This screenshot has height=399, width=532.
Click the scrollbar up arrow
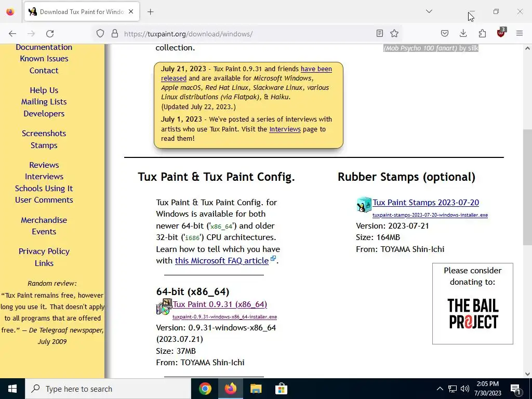(527, 48)
